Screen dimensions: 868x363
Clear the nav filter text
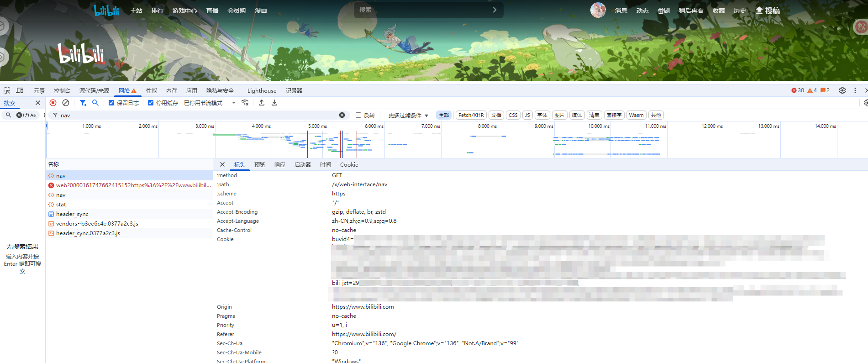pos(342,115)
